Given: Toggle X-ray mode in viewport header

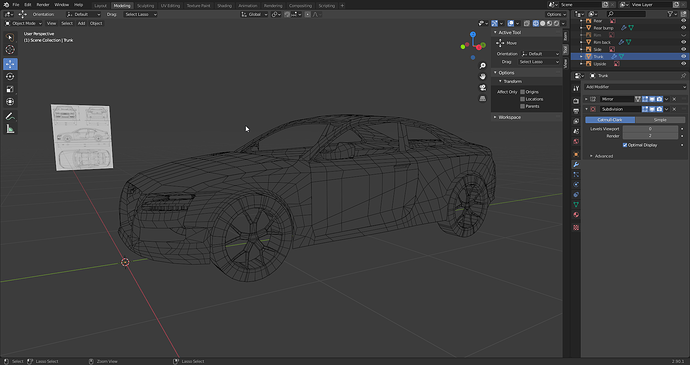Looking at the screenshot, I should [x=527, y=23].
